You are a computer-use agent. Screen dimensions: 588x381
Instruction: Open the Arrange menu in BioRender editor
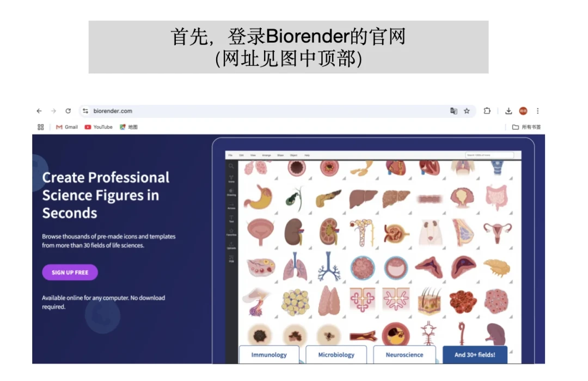266,155
